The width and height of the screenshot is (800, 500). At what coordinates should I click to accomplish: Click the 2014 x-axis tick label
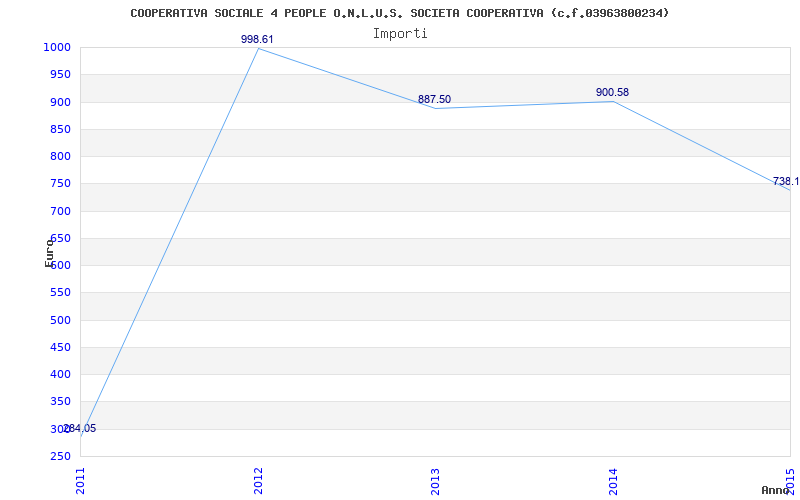click(x=613, y=481)
